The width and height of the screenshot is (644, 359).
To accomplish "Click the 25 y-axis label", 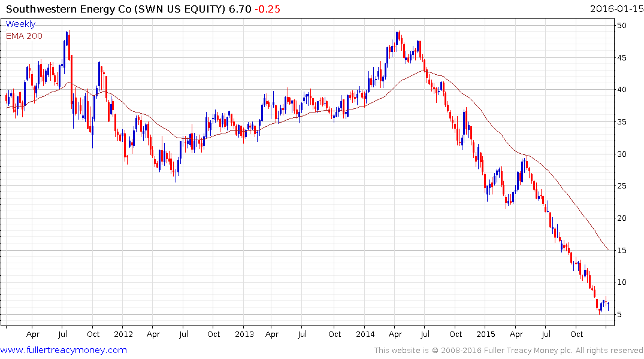I will click(x=621, y=186).
